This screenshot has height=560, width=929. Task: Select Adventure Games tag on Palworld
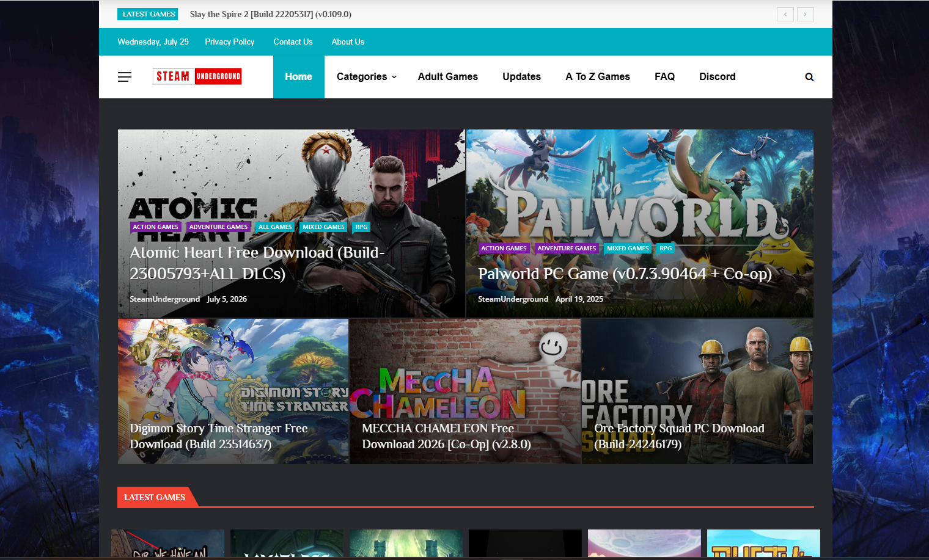(567, 249)
